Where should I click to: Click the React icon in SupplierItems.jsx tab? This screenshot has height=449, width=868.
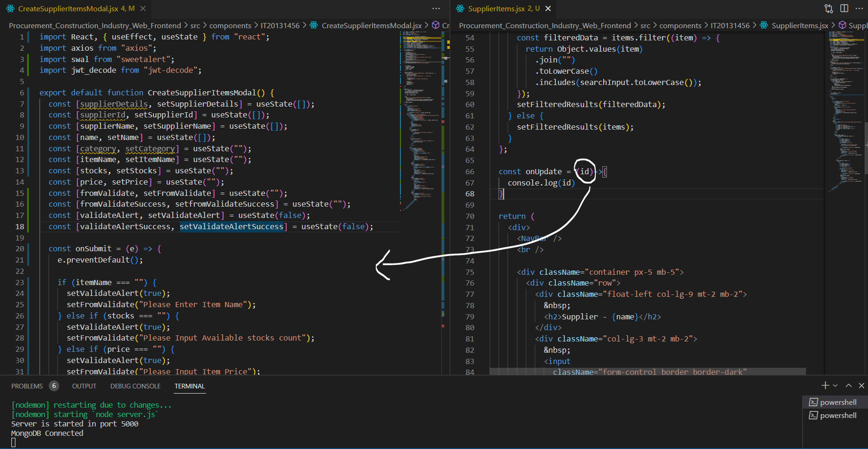pyautogui.click(x=460, y=8)
